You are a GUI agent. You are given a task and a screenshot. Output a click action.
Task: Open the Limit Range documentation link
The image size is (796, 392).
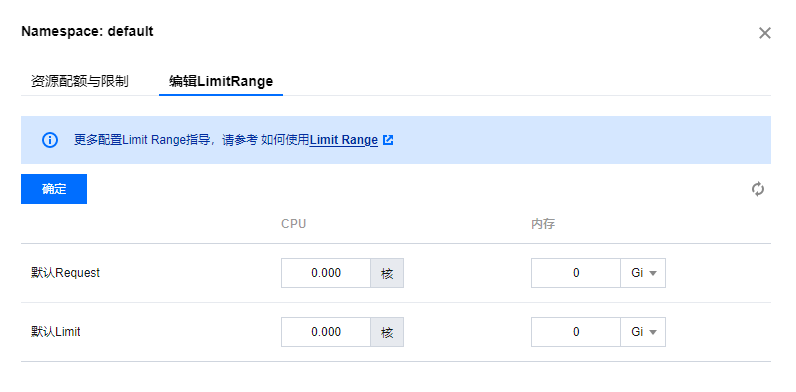[344, 140]
